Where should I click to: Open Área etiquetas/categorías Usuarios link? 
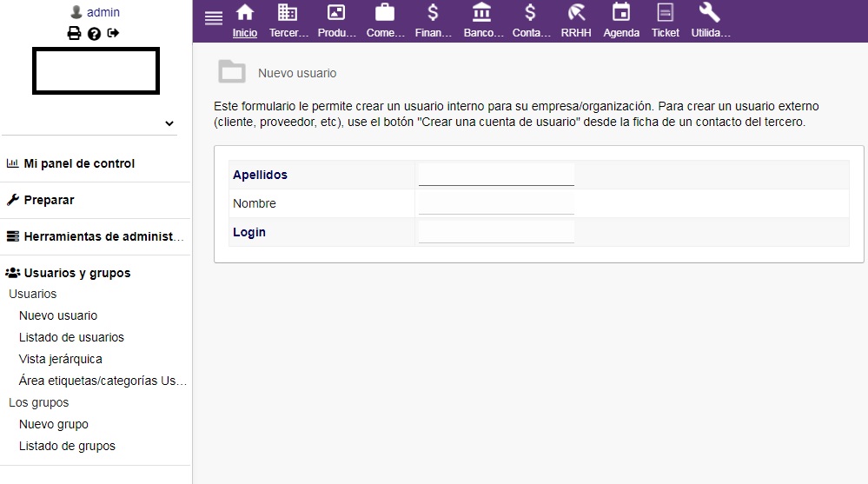point(103,381)
